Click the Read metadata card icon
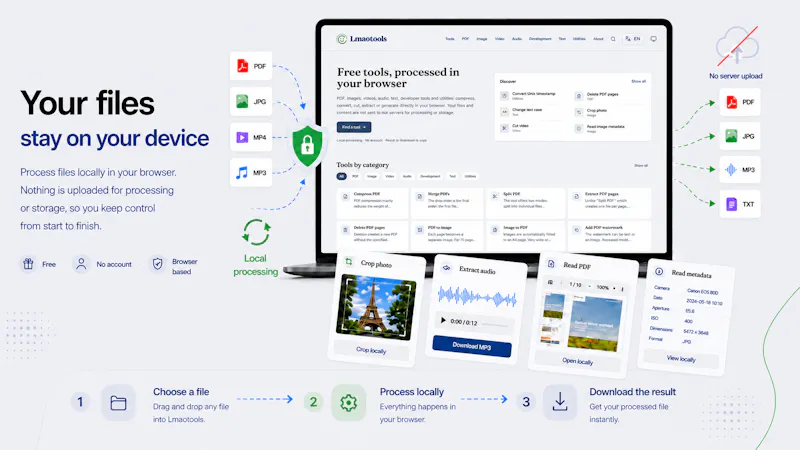Screen dimensions: 800x450 (x=659, y=271)
